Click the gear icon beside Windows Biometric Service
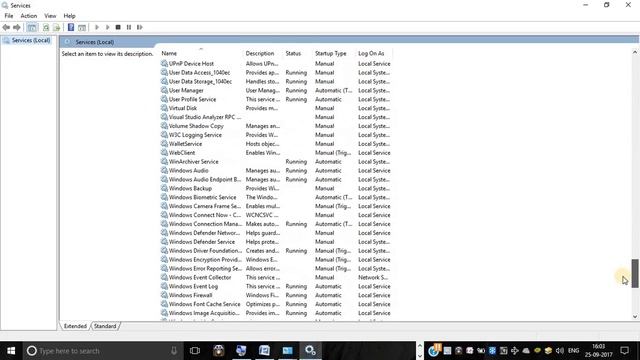The width and height of the screenshot is (640, 360). [164, 197]
